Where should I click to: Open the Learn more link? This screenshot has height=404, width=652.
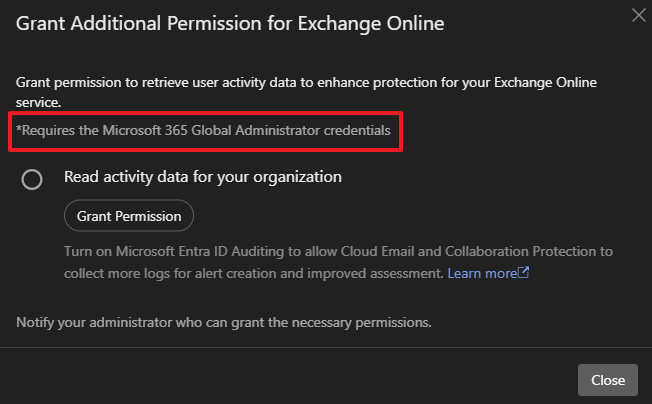(482, 272)
